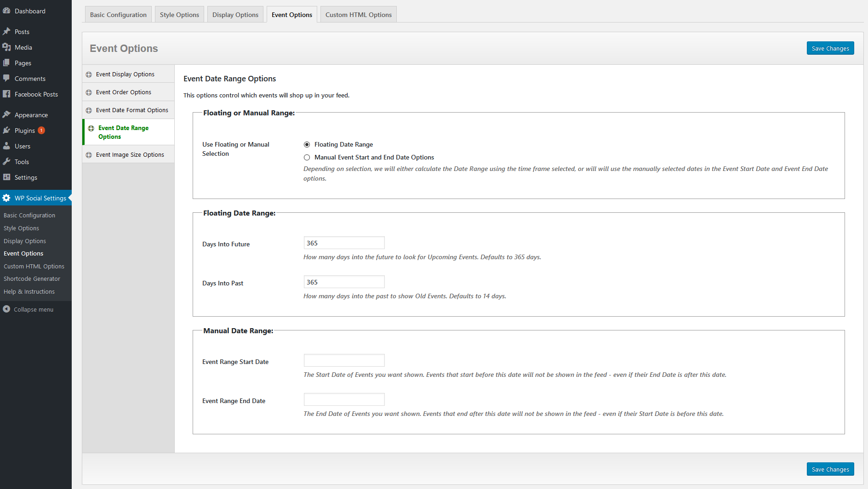Click the WP Social Settings gear icon
The image size is (868, 489).
click(6, 198)
